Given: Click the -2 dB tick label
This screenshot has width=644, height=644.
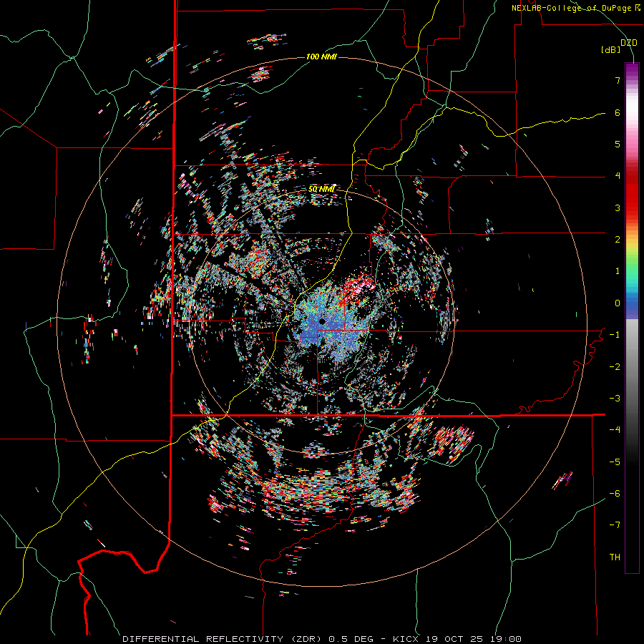Looking at the screenshot, I should pyautogui.click(x=615, y=367).
